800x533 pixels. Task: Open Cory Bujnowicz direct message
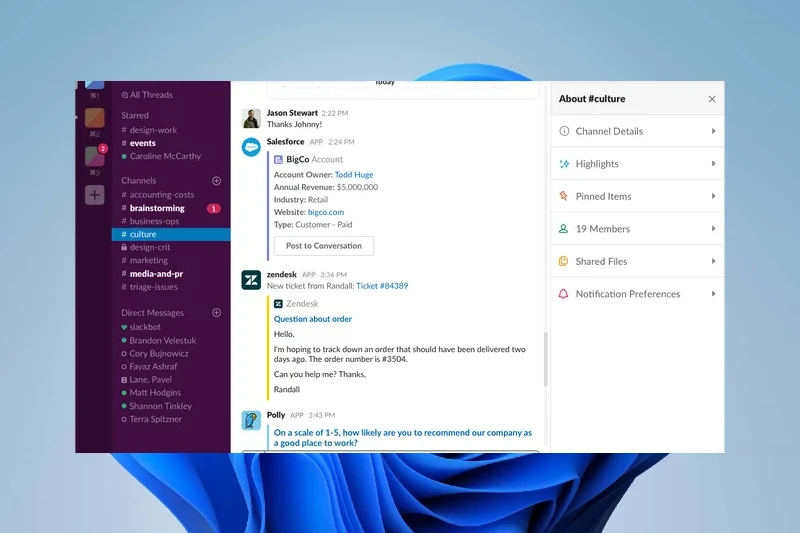(x=155, y=353)
